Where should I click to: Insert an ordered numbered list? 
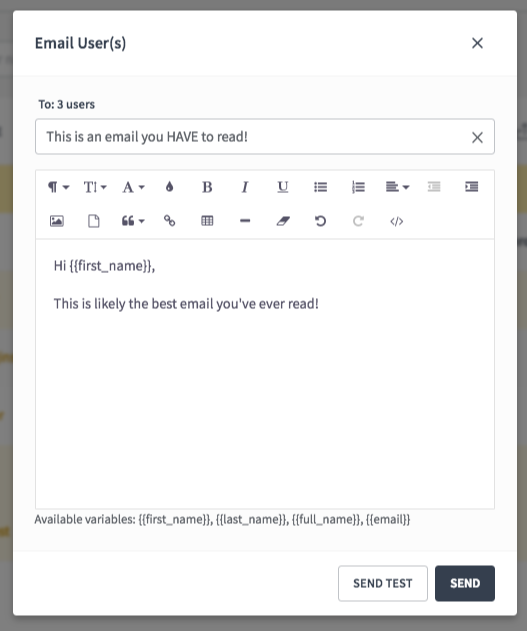pyautogui.click(x=358, y=187)
